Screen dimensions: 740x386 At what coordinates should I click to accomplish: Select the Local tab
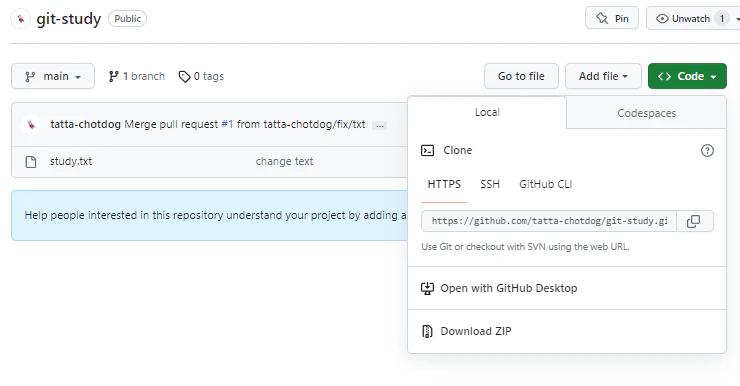pyautogui.click(x=487, y=112)
